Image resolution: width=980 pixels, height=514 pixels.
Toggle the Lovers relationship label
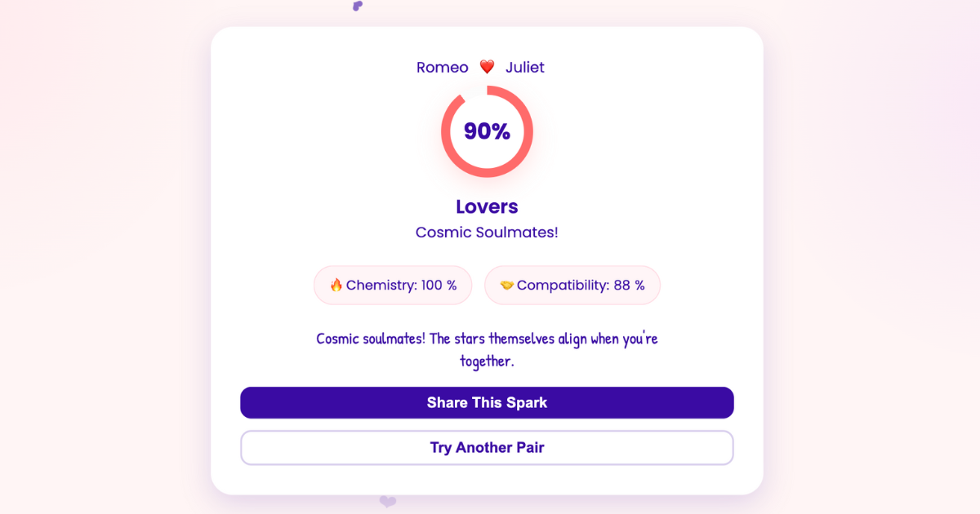pyautogui.click(x=487, y=206)
